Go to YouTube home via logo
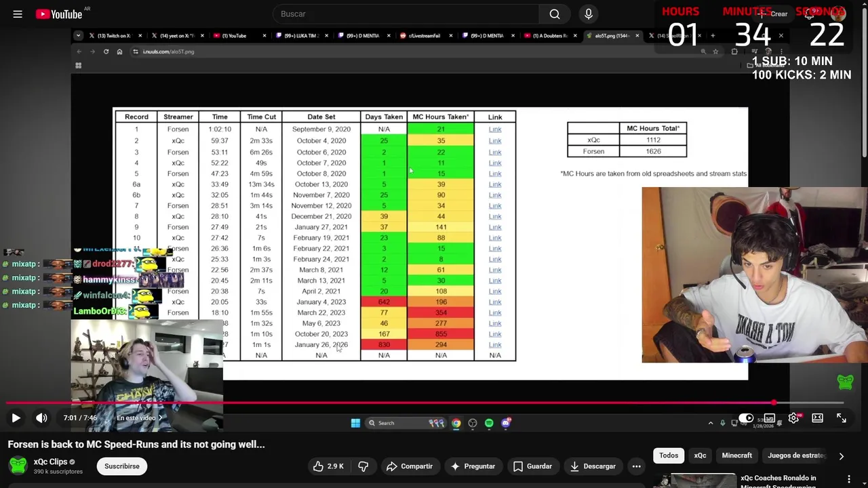The height and width of the screenshot is (488, 868). click(59, 14)
